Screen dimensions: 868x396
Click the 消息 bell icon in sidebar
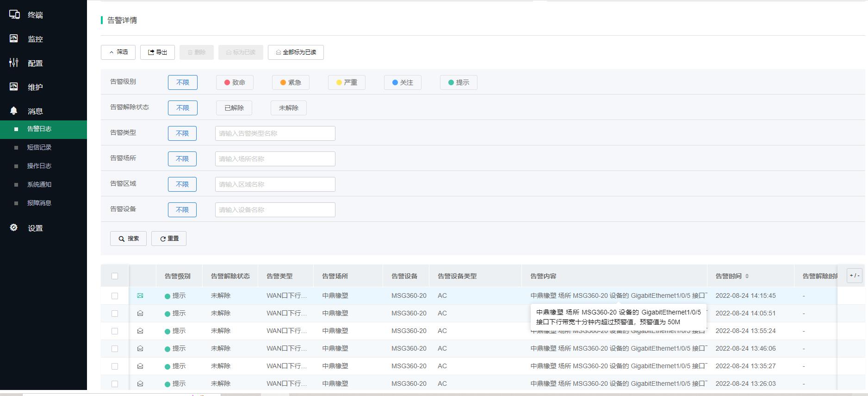point(14,111)
